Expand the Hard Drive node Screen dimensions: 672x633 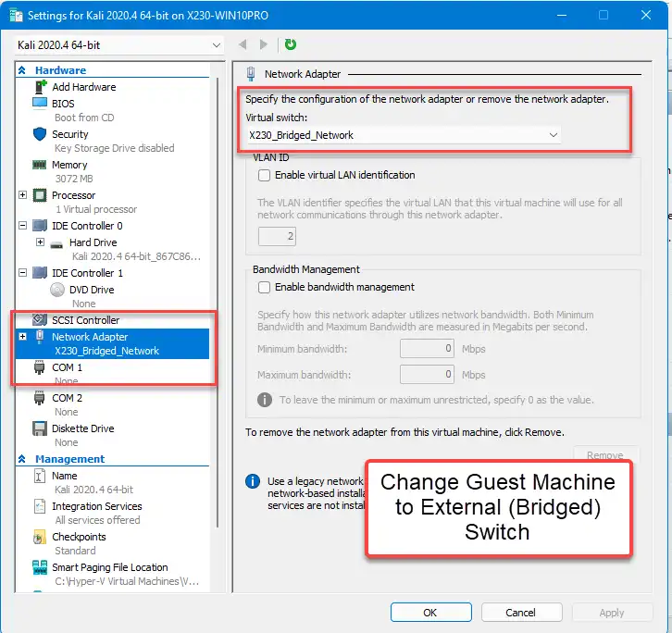40,242
